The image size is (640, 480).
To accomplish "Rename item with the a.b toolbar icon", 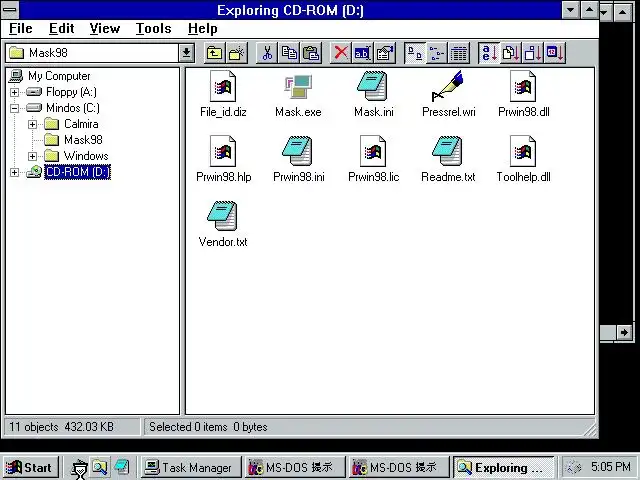I will [x=362, y=53].
